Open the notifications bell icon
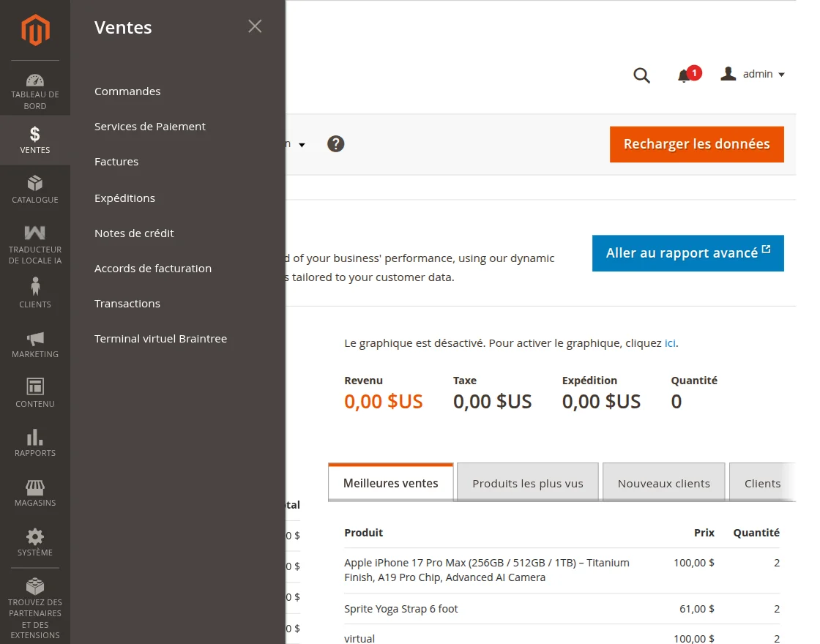 click(x=684, y=75)
